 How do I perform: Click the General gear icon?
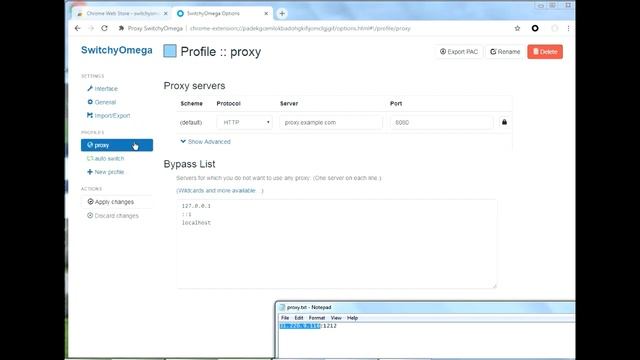click(x=90, y=102)
